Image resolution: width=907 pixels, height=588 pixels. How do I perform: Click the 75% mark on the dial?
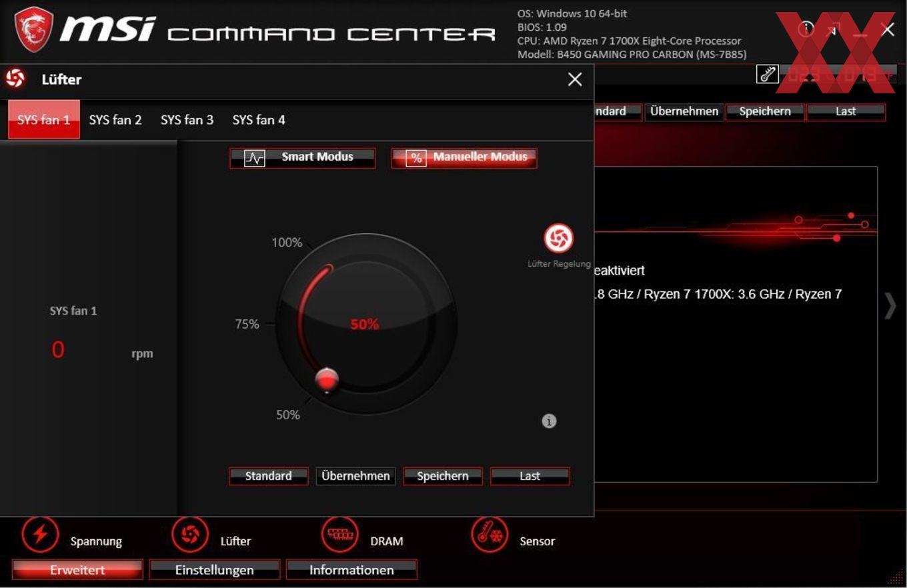point(247,324)
